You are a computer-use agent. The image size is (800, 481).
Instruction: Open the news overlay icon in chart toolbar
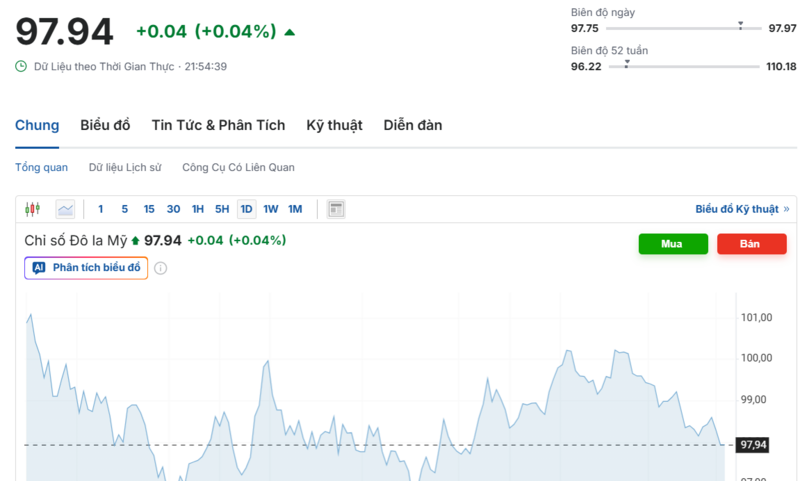click(x=336, y=209)
